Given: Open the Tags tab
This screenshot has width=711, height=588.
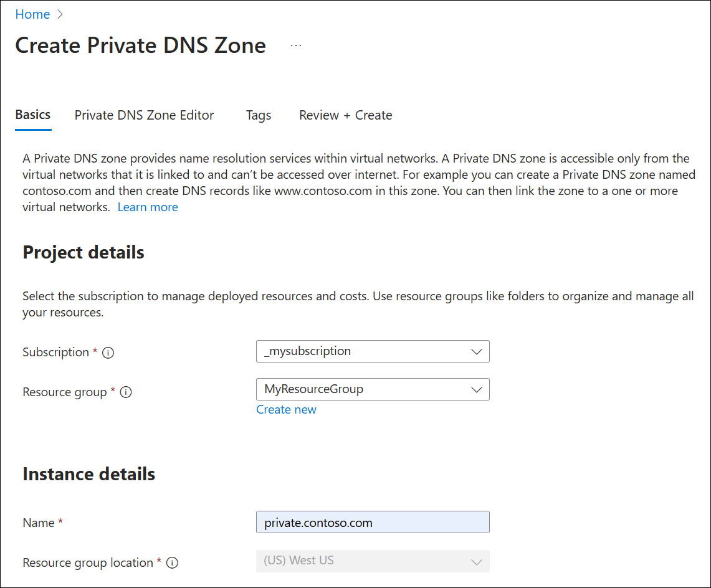Looking at the screenshot, I should pos(258,115).
